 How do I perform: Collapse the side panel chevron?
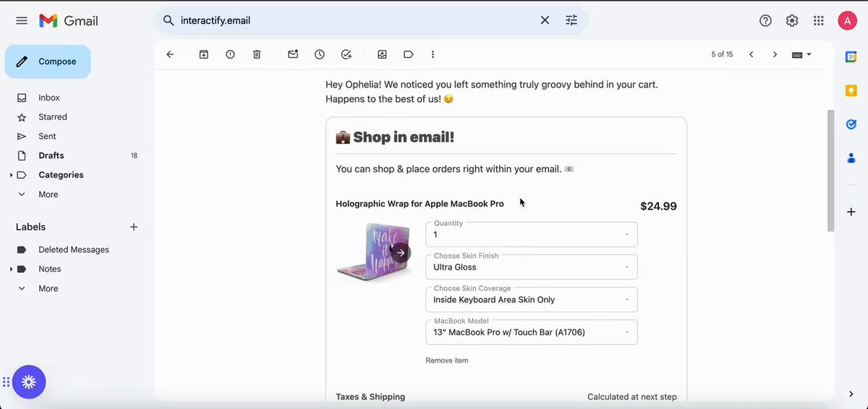[851, 394]
